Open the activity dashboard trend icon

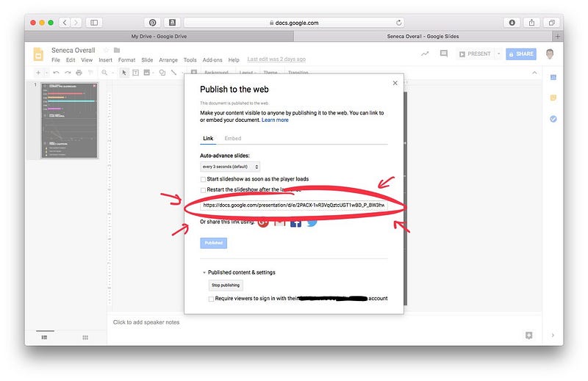coord(425,54)
